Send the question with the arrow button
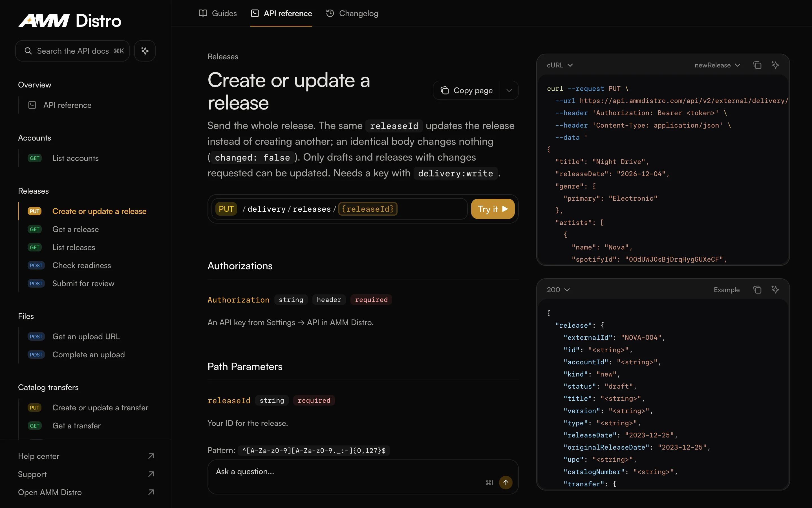Viewport: 812px width, 508px height. pyautogui.click(x=505, y=483)
